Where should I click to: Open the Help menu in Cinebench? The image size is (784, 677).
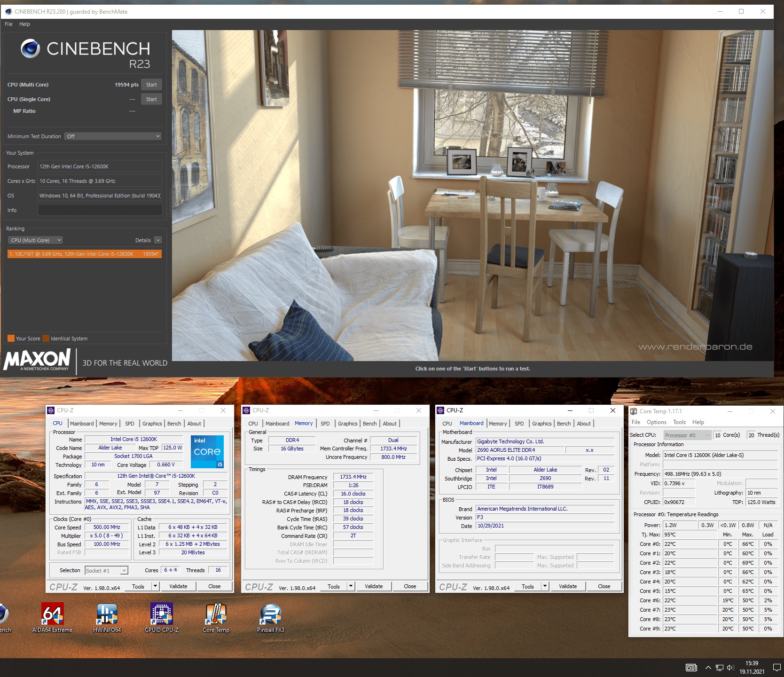24,24
